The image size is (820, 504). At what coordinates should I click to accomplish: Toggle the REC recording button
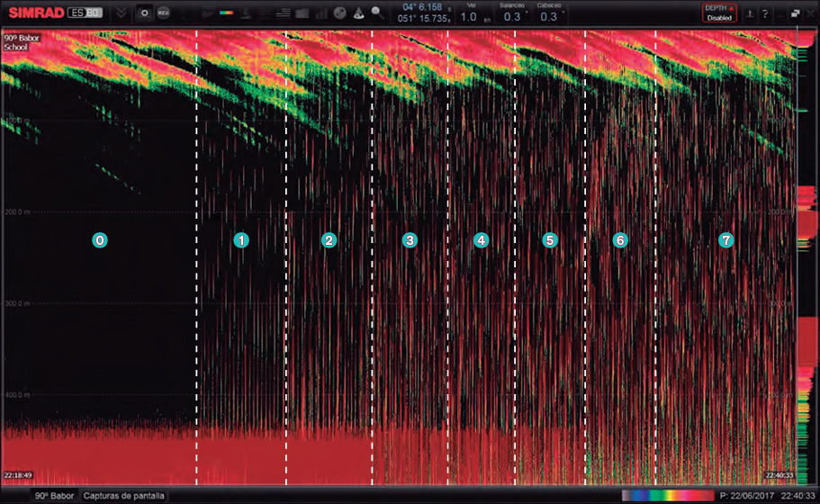[164, 14]
